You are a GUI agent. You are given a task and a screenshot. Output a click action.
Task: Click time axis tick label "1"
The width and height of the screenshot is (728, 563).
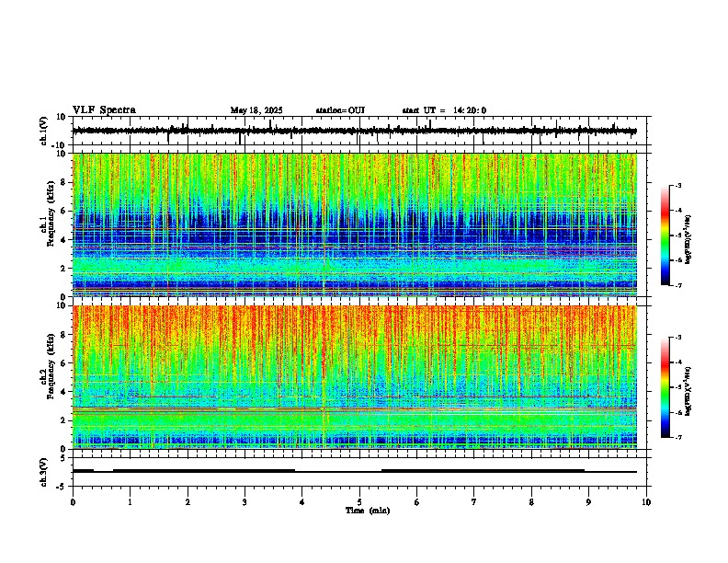pyautogui.click(x=131, y=501)
